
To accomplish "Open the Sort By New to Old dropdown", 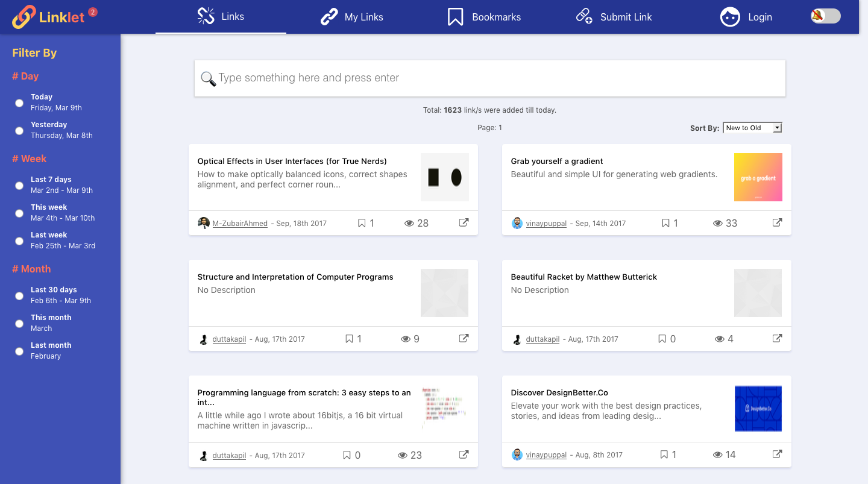I will point(752,128).
